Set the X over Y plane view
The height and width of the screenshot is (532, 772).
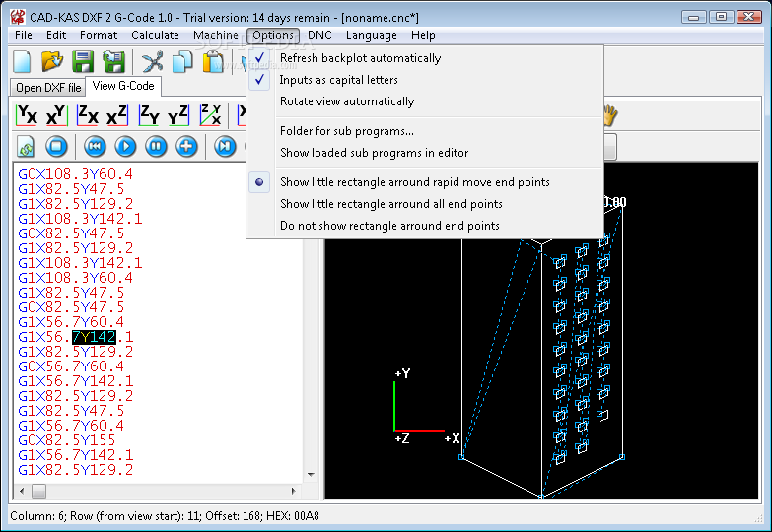[56, 115]
